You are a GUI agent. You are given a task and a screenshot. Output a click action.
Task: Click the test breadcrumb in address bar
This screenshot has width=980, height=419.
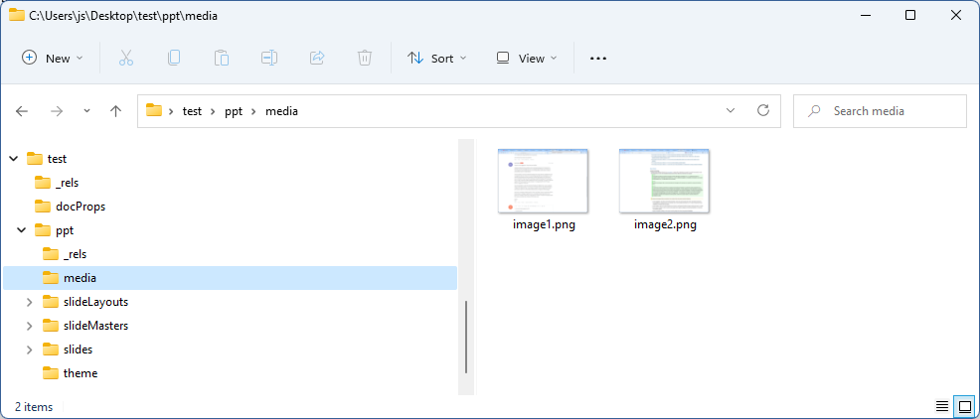click(x=192, y=111)
